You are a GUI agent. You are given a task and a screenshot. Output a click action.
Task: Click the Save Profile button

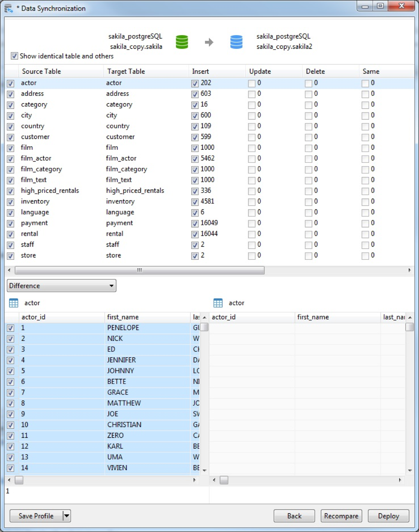point(36,516)
